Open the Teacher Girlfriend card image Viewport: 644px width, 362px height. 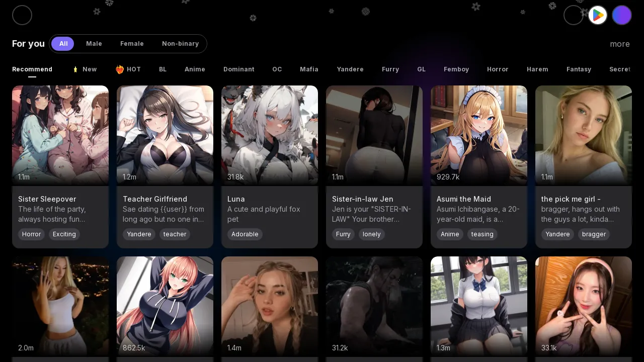[x=165, y=136]
